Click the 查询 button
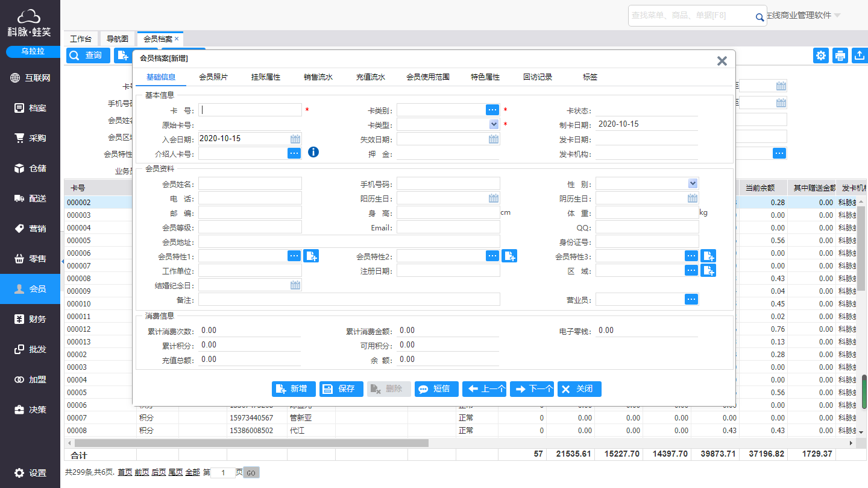 (x=88, y=55)
